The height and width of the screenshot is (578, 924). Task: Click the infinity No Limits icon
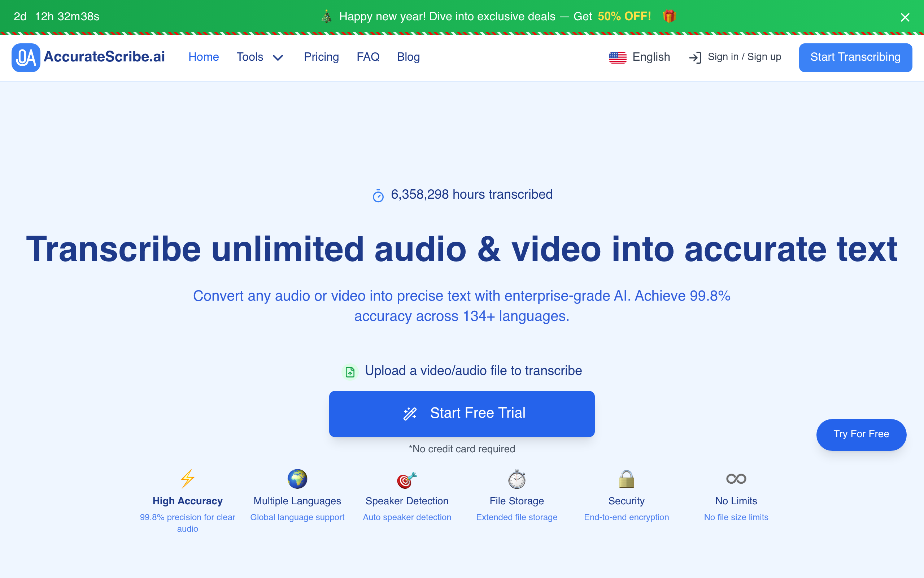click(736, 479)
